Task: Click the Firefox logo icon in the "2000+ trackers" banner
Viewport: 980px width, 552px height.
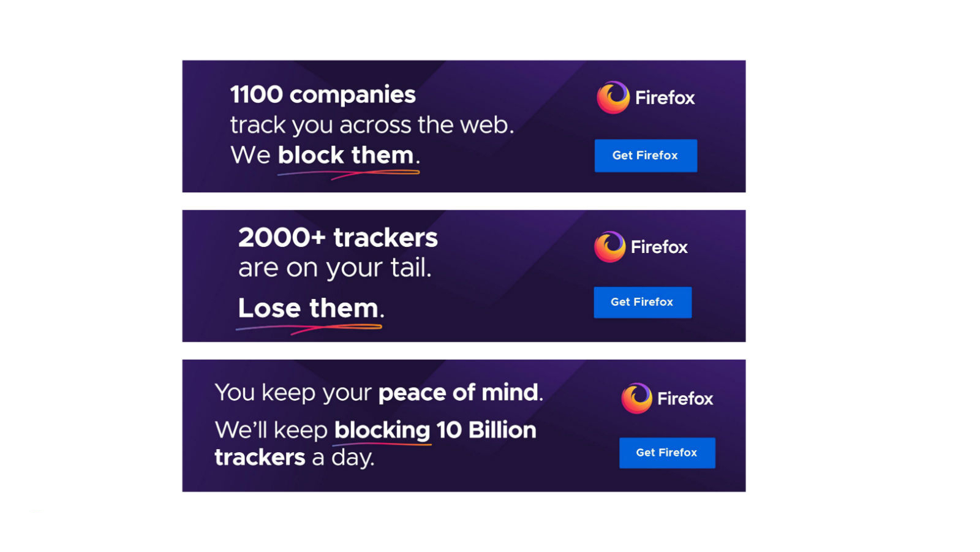Action: click(x=609, y=247)
